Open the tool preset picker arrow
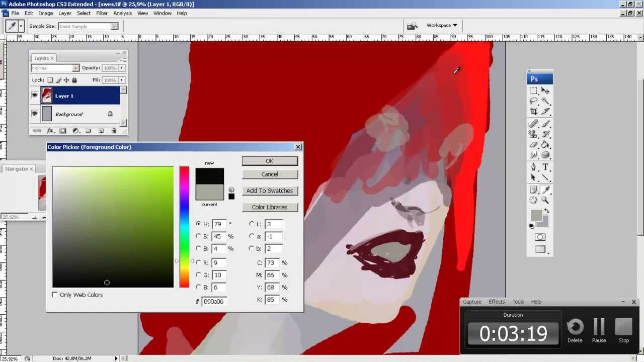 click(x=21, y=26)
